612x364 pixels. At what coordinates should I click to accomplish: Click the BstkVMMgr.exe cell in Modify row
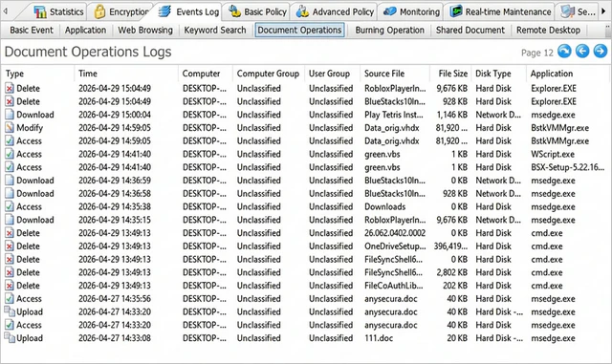coord(559,128)
